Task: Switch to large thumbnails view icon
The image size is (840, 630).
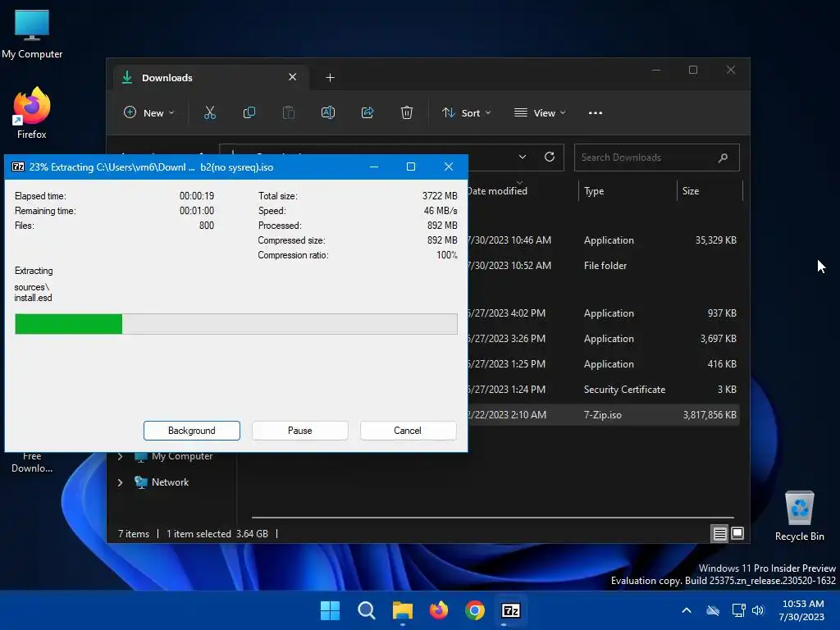Action: [x=737, y=533]
